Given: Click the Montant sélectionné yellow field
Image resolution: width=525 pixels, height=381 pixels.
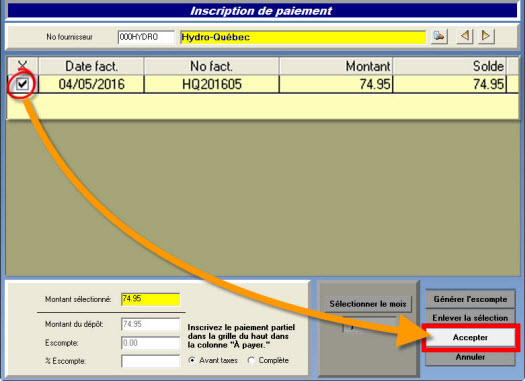Looking at the screenshot, I should point(150,299).
